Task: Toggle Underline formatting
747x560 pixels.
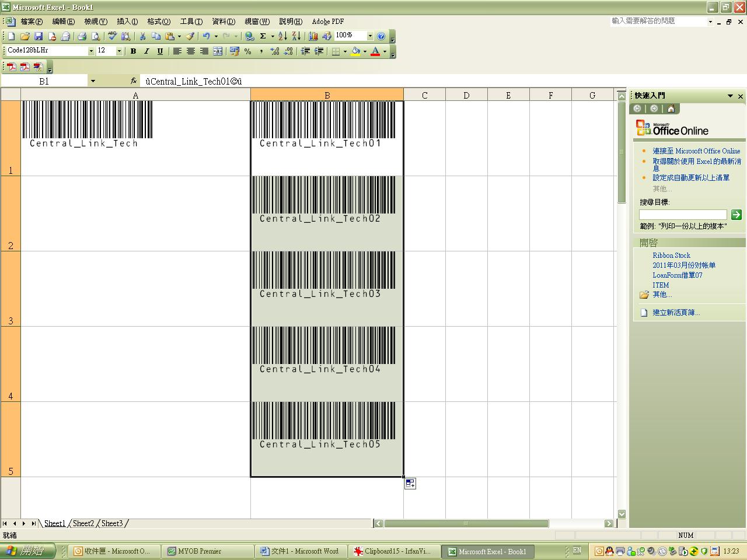Action: (160, 51)
